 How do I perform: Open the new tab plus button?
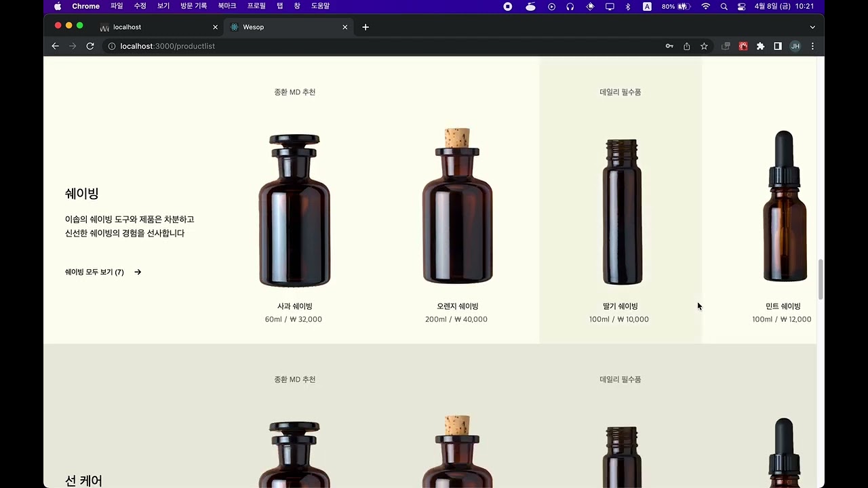(366, 27)
